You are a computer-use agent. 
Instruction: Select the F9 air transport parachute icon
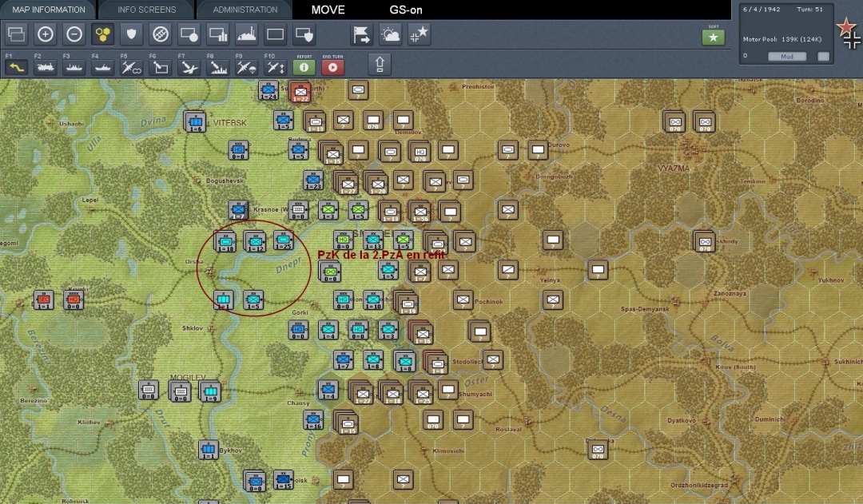pos(246,67)
